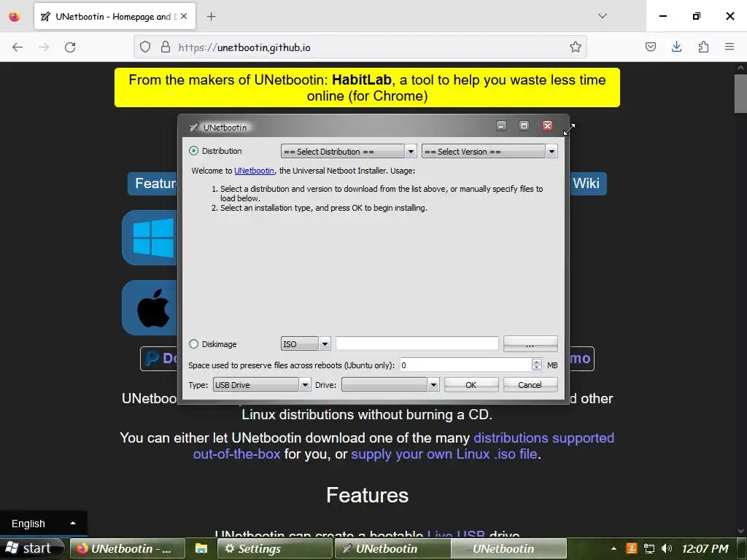Screen dimensions: 747x560
Task: Click the volume speaker tray icon
Action: (x=667, y=548)
